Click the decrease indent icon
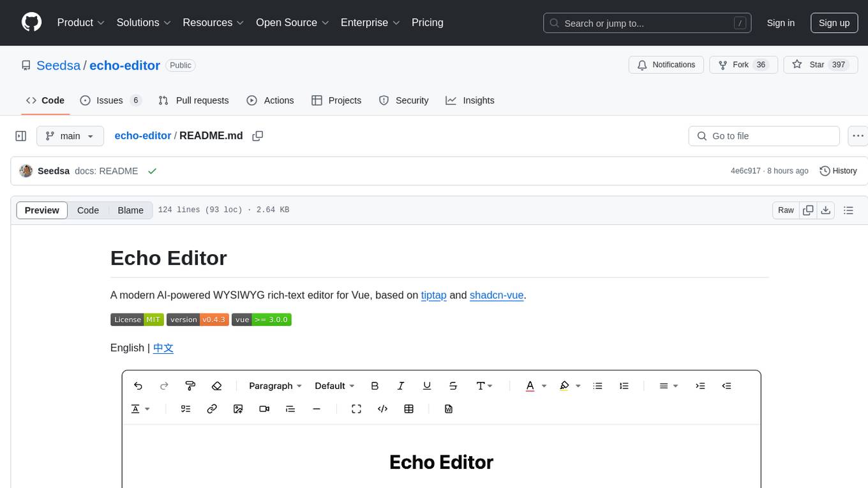Viewport: 868px width, 488px height. (x=726, y=386)
